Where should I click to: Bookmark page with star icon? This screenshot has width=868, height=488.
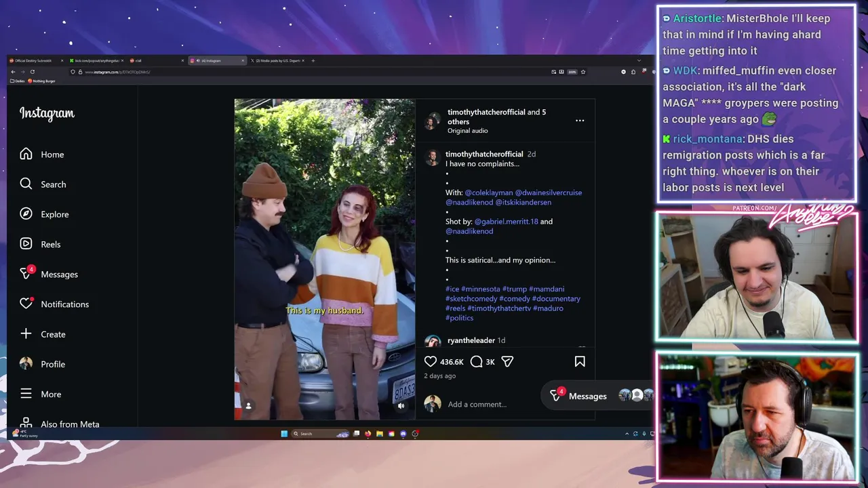[583, 72]
